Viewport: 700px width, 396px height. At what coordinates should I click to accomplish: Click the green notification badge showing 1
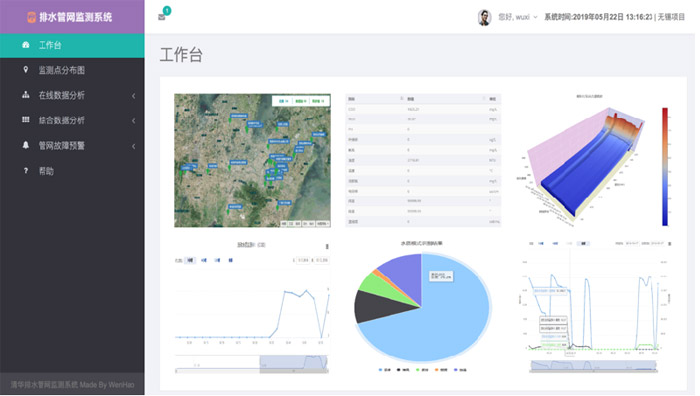pyautogui.click(x=167, y=10)
